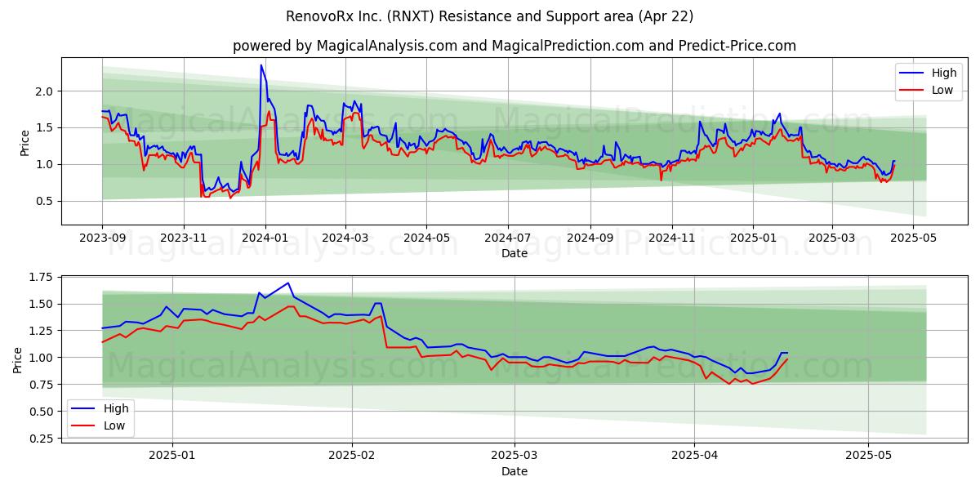Click the 'Date' x-axis label of the upper chart
980x490 pixels.
(x=514, y=253)
